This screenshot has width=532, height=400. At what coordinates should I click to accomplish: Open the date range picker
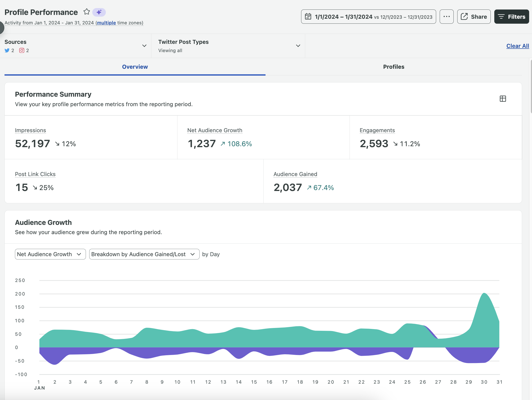coord(368,17)
